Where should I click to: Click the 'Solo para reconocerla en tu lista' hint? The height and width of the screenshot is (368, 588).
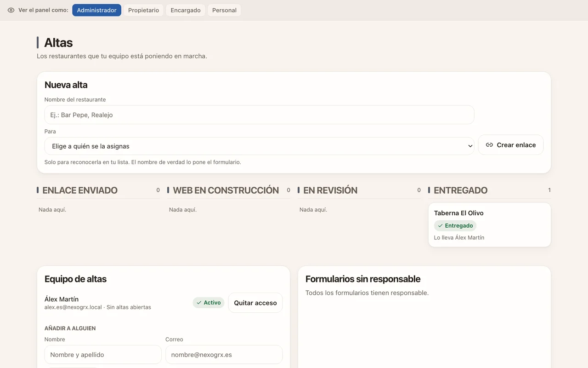143,162
